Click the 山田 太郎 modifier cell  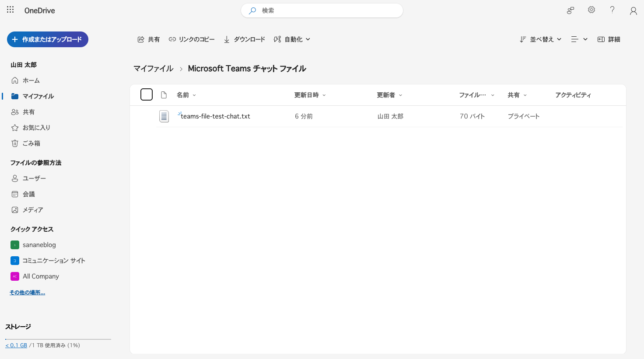(x=390, y=116)
